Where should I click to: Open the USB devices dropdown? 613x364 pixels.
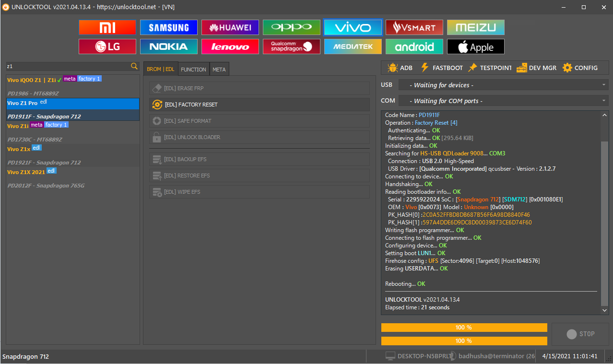coord(503,85)
